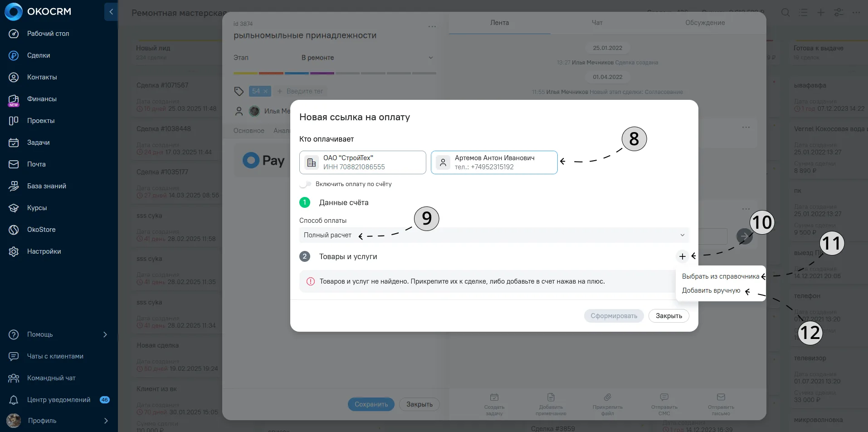
Task: Click the Создать задачу icon
Action: [x=494, y=398]
